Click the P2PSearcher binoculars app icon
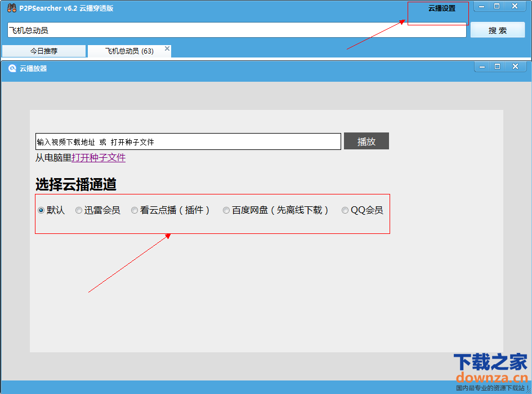Image resolution: width=532 pixels, height=394 pixels. [11, 8]
